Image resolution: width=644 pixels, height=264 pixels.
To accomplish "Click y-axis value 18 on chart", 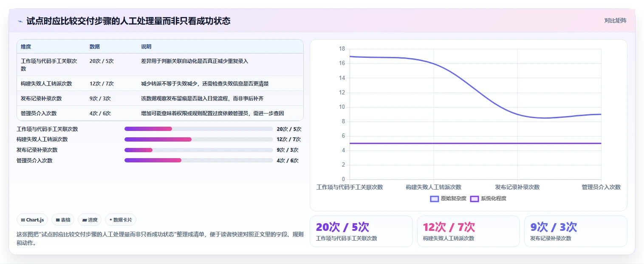I will point(342,49).
